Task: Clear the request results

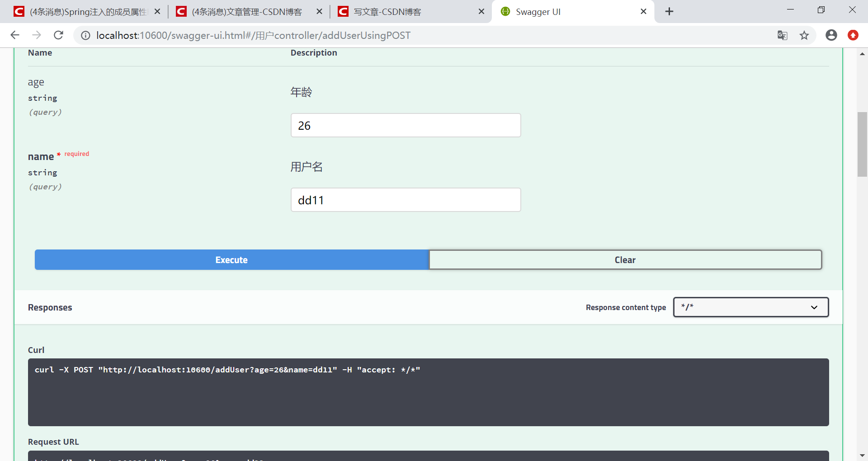Action: click(x=625, y=260)
